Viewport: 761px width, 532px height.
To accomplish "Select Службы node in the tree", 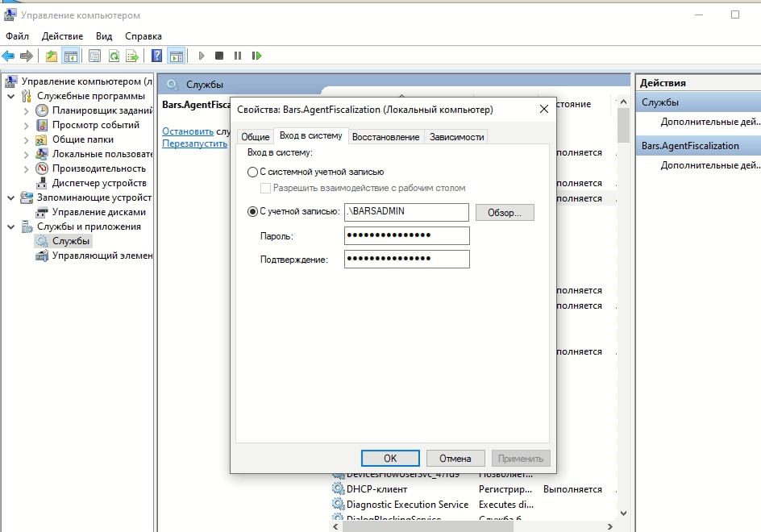I will 71,241.
